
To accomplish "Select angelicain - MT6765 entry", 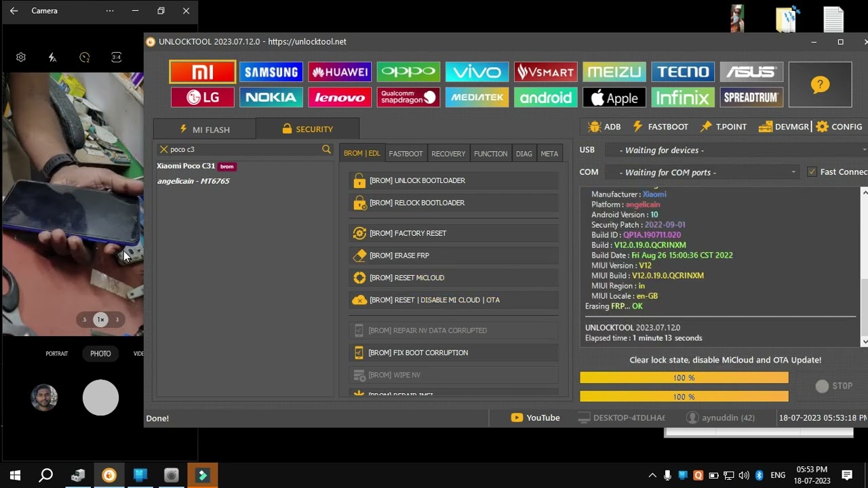I will point(193,181).
